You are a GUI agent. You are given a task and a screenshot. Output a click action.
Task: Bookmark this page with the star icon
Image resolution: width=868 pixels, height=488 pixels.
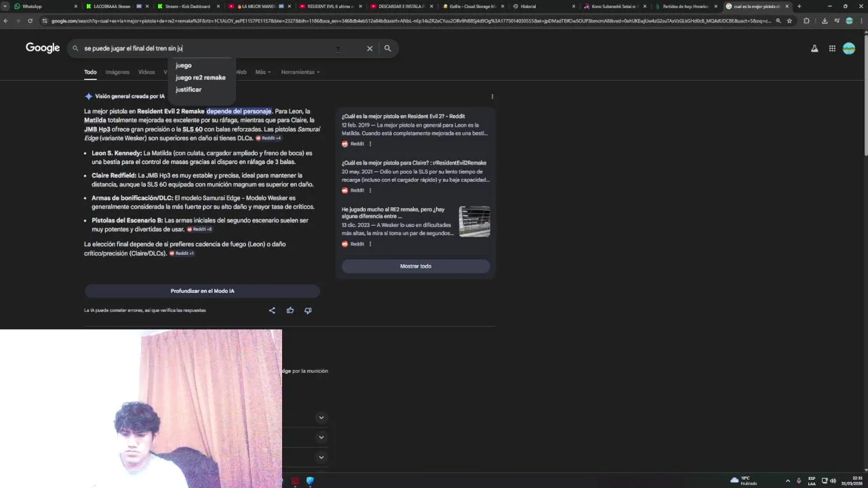789,21
